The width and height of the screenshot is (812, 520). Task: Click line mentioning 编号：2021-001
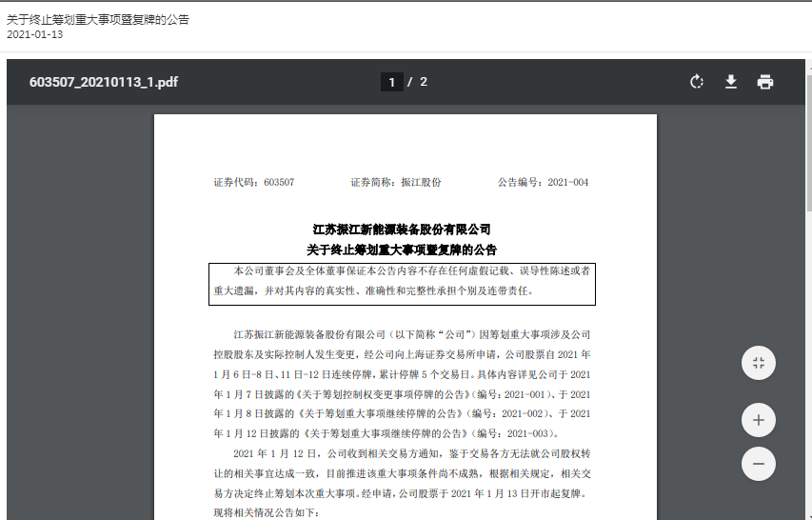[x=402, y=394]
